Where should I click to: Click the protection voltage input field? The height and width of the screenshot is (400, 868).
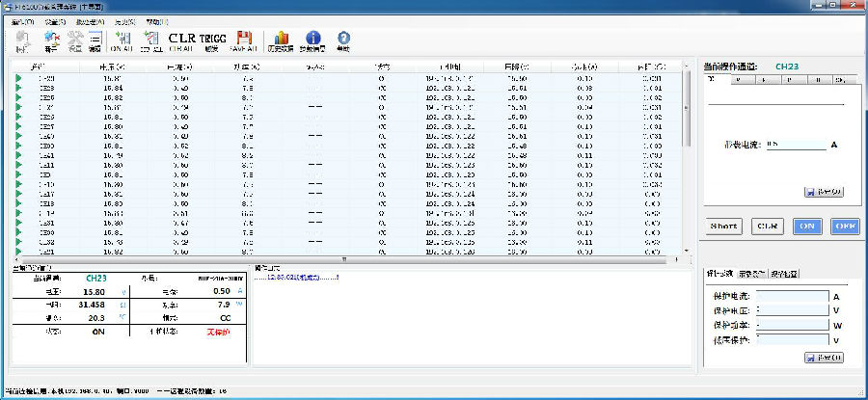(794, 310)
